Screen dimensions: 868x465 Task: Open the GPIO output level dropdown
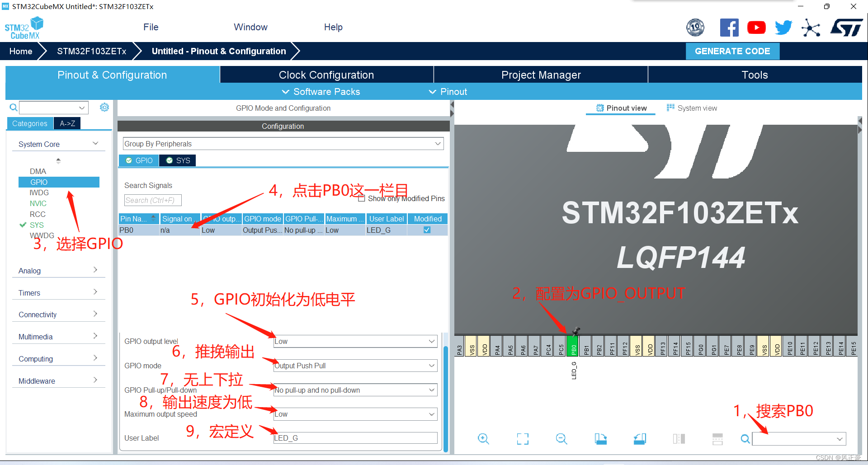(355, 341)
